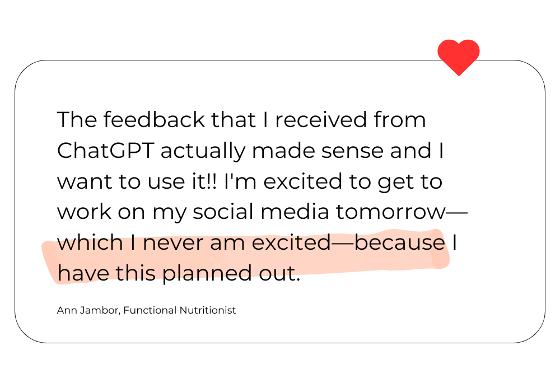Screen dimensions: 560x392
Task: Click the word "because" on the highlight
Action: tap(400, 243)
